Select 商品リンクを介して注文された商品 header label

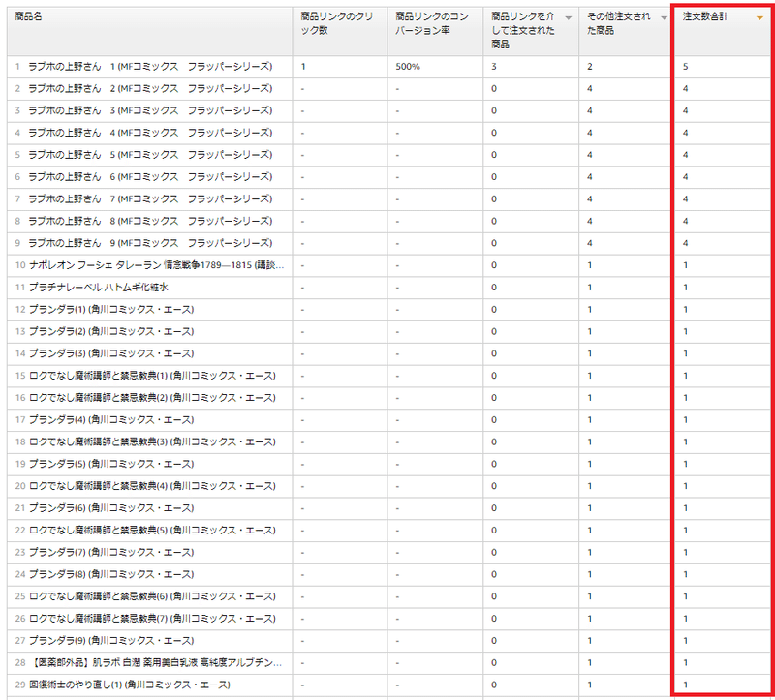(523, 30)
